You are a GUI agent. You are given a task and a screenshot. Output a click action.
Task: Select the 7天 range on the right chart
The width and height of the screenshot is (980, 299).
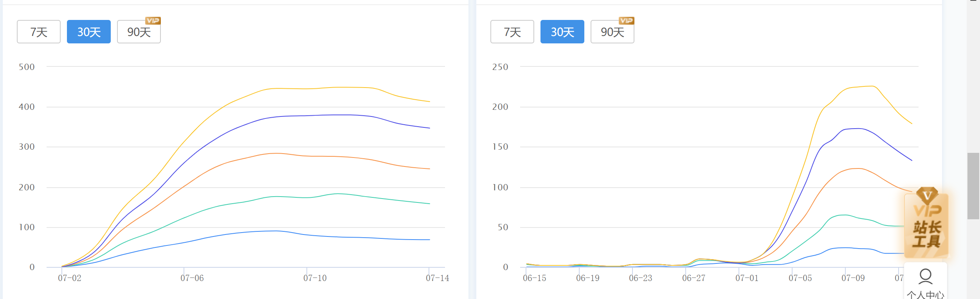coord(512,32)
